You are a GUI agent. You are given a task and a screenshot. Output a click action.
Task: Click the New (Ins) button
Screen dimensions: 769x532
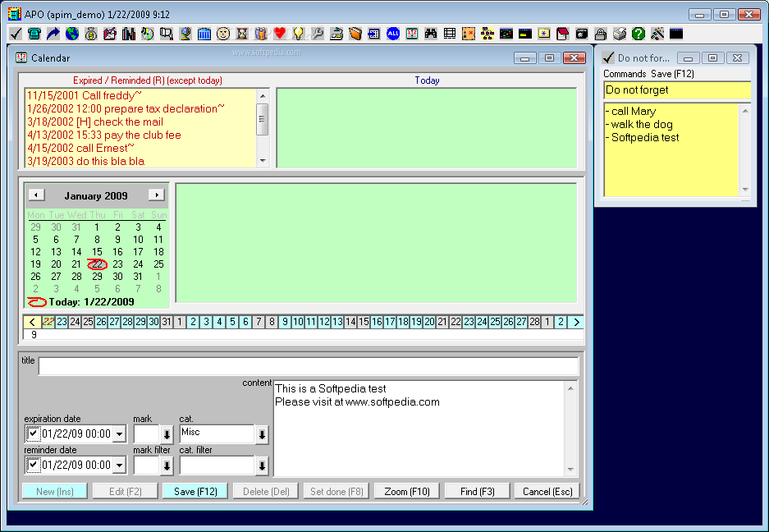coord(55,491)
